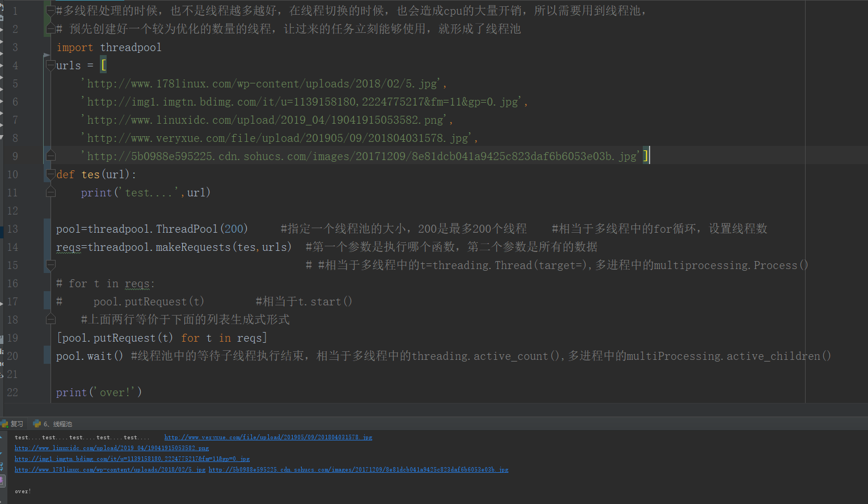
Task: Click the 178linux.com URL string on line 5
Action: click(262, 84)
